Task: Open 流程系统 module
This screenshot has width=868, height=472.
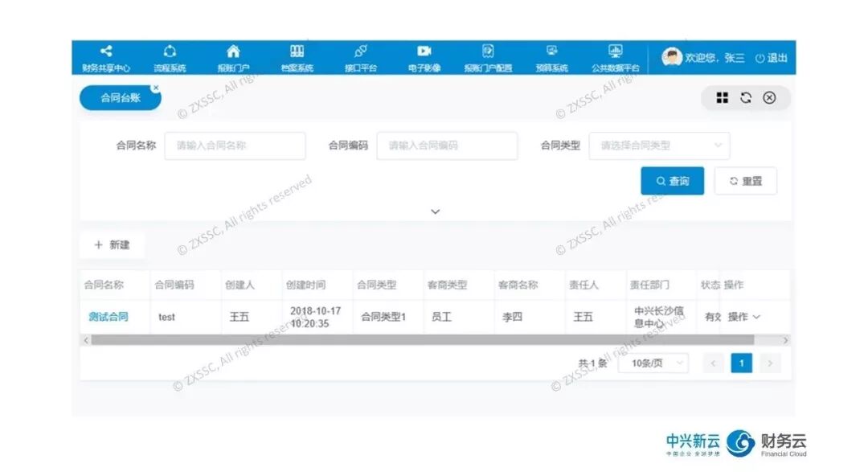Action: [170, 58]
